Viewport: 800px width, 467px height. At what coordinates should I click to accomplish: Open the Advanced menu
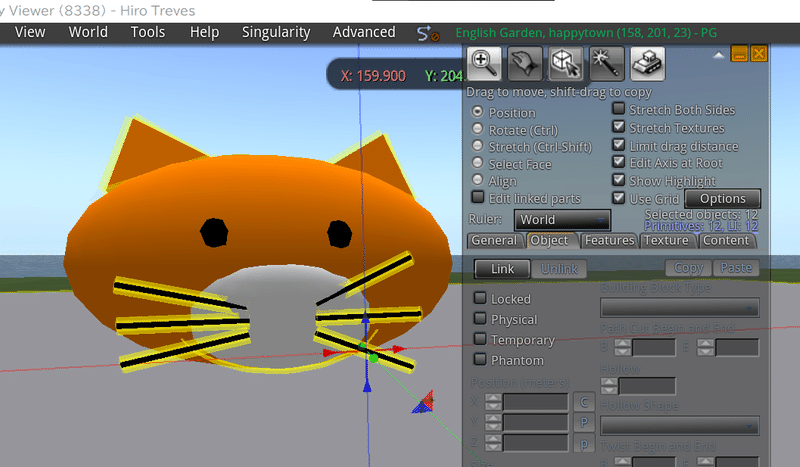pyautogui.click(x=364, y=32)
